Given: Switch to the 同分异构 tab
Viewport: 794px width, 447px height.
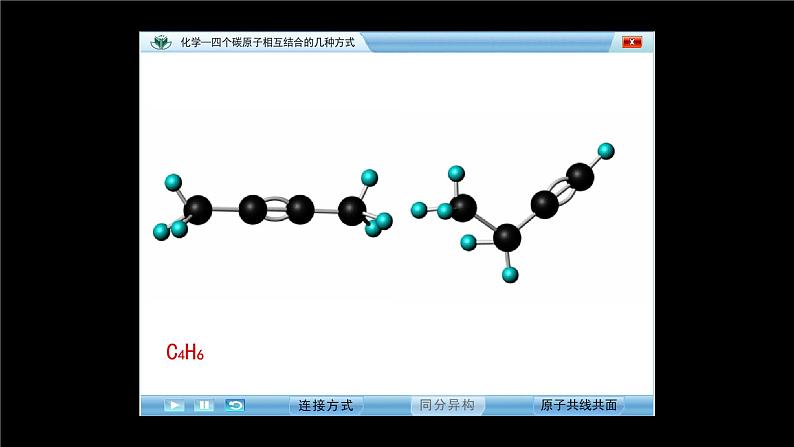Looking at the screenshot, I should [447, 405].
